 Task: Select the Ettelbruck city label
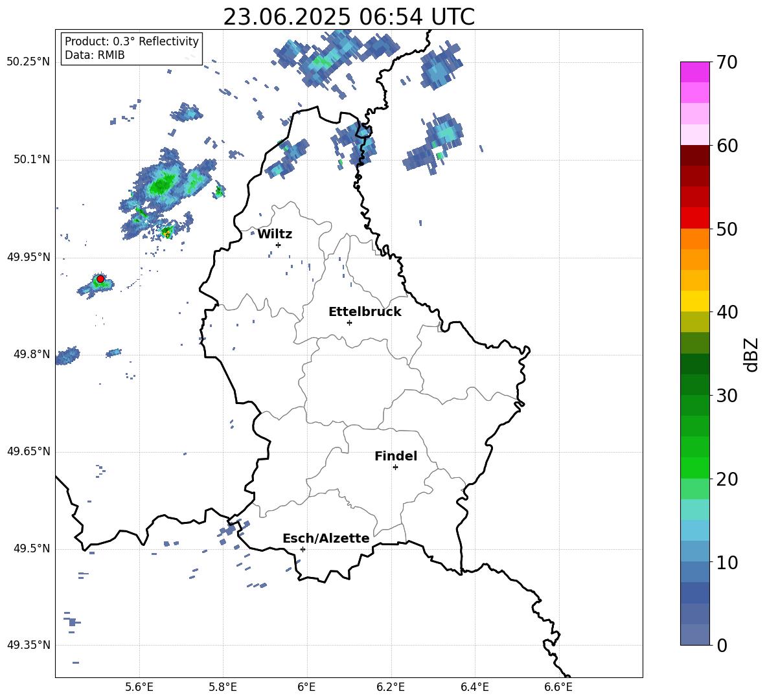pos(365,312)
